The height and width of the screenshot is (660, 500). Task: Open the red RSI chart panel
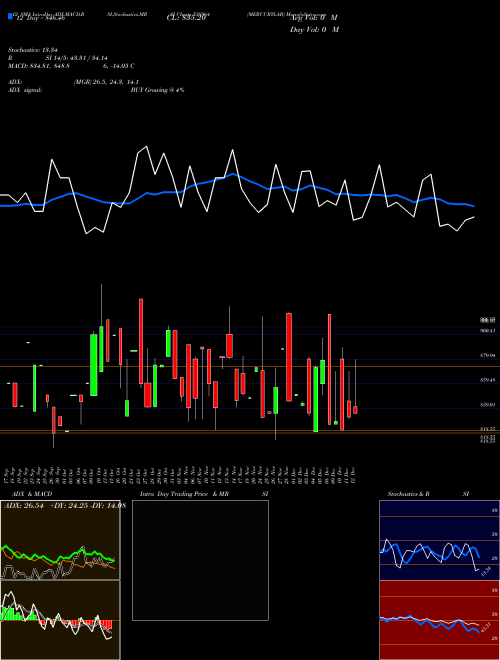(439, 620)
